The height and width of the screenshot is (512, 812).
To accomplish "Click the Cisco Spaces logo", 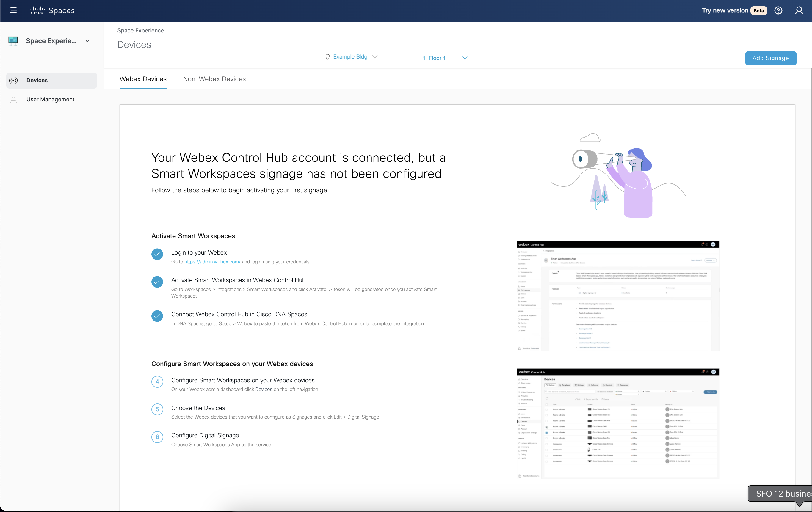I will coord(52,10).
